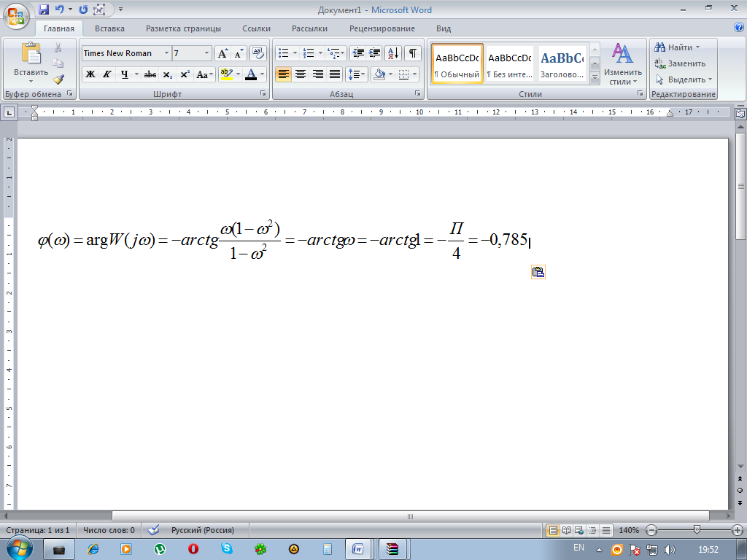
Task: Increase the font size
Action: (222, 53)
